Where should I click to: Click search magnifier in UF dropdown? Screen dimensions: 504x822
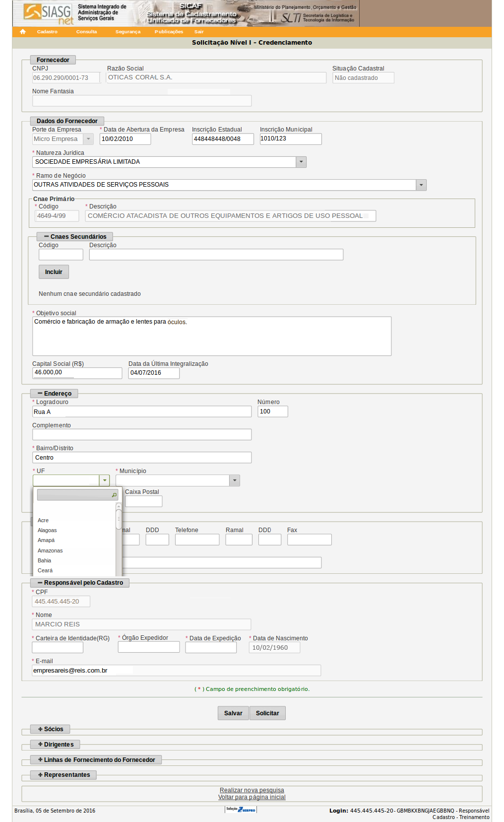114,495
